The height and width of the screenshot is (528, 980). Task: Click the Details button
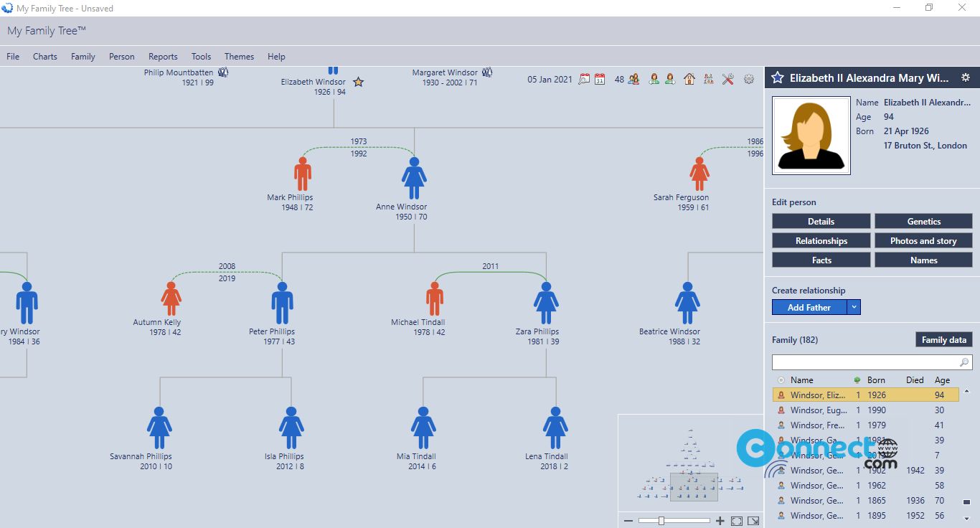(821, 221)
